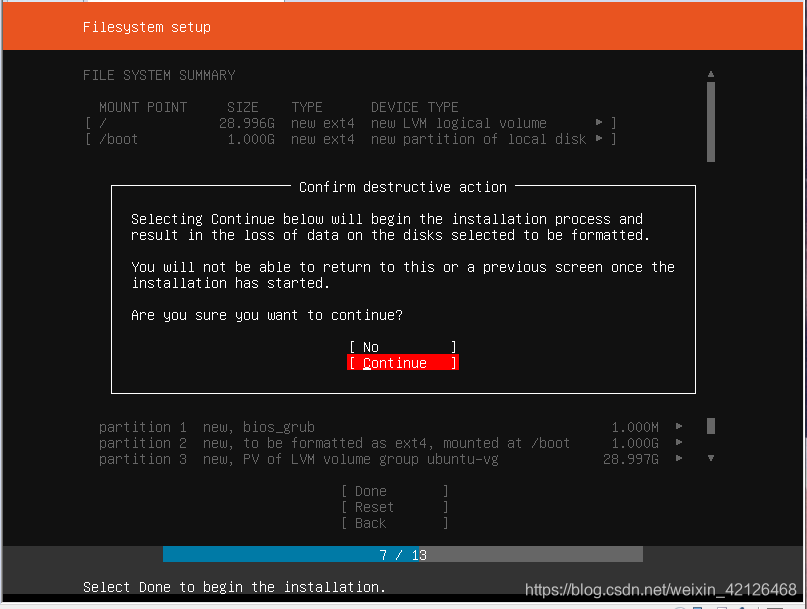The width and height of the screenshot is (807, 609).
Task: Click the Filesystem setup header title
Action: pos(147,27)
